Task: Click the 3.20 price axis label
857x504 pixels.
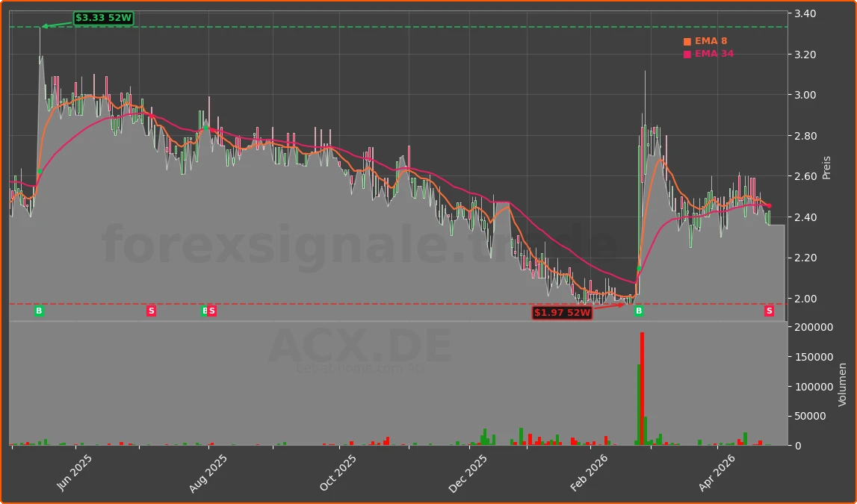Action: (805, 54)
